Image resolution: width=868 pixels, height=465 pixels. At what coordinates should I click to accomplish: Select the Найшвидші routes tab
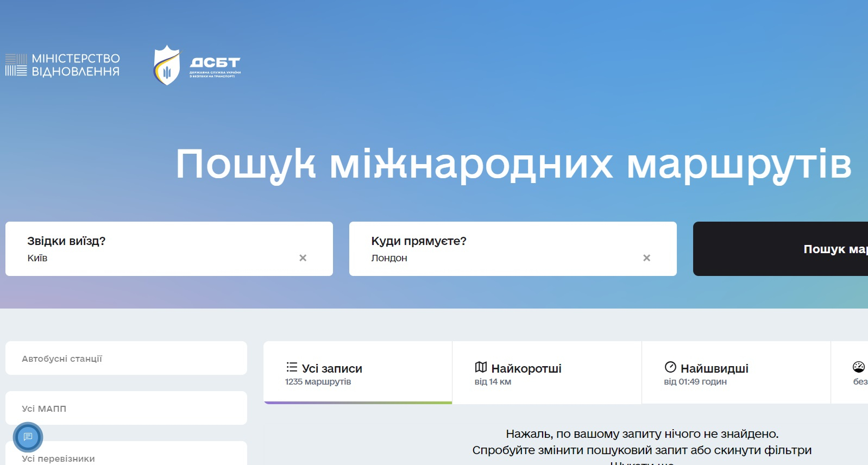pos(735,373)
